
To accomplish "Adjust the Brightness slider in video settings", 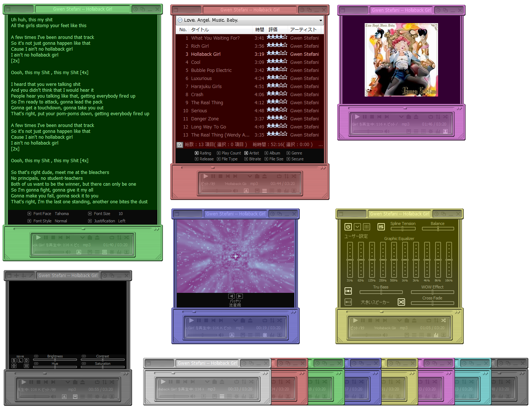I will [55, 360].
